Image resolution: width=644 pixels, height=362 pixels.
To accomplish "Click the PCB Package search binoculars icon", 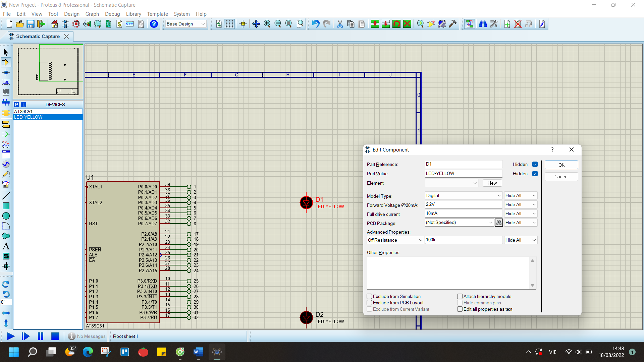I will click(x=499, y=223).
